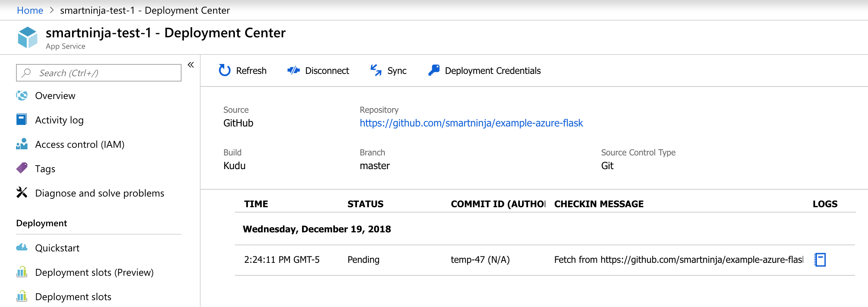Click the master branch value

tap(375, 166)
